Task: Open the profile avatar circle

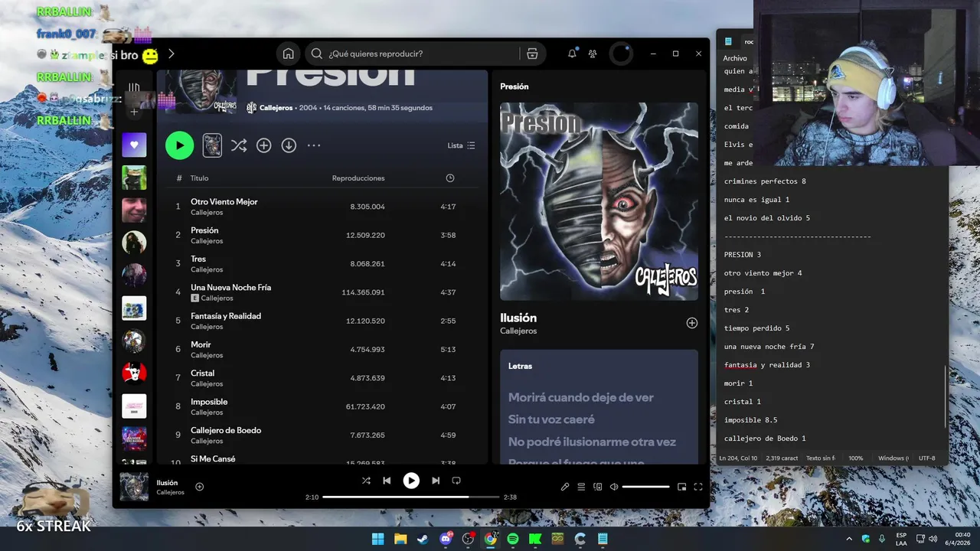Action: click(620, 54)
